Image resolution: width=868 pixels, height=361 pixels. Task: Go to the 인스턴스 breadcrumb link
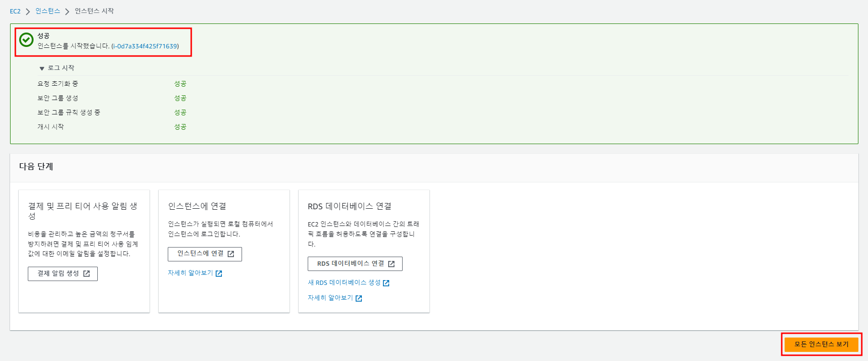point(48,11)
